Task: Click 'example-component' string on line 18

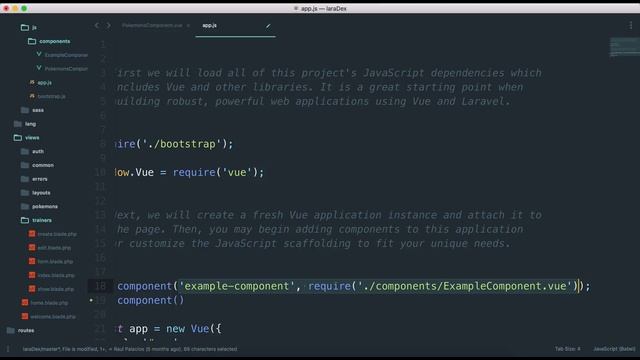Action: pos(237,286)
